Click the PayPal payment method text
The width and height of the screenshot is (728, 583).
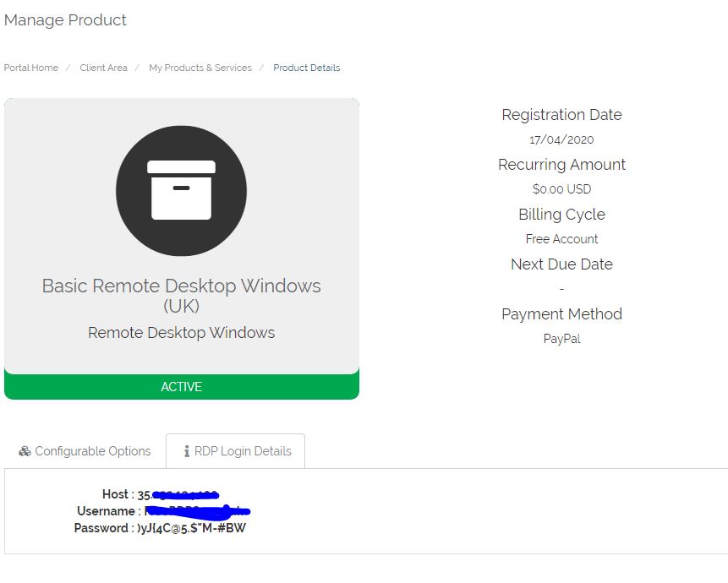tap(561, 339)
